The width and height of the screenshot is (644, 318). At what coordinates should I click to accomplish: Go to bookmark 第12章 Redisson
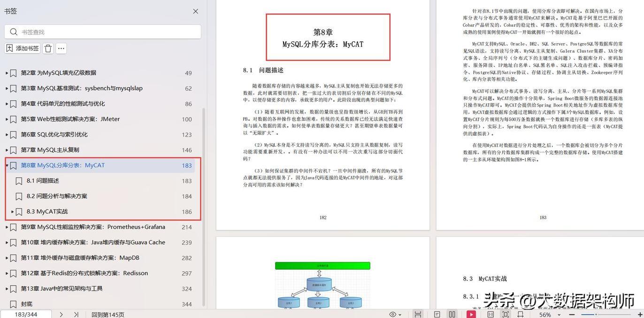pos(84,273)
